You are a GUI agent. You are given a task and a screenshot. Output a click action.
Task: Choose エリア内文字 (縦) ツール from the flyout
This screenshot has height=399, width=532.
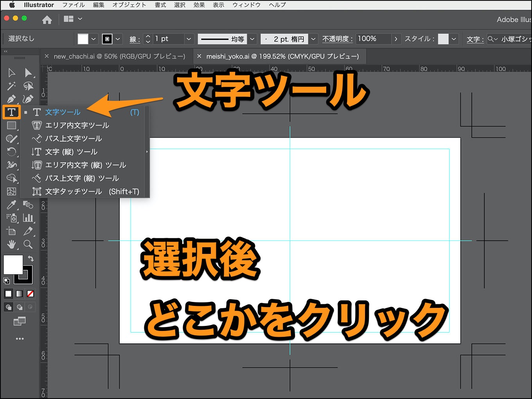click(x=85, y=165)
